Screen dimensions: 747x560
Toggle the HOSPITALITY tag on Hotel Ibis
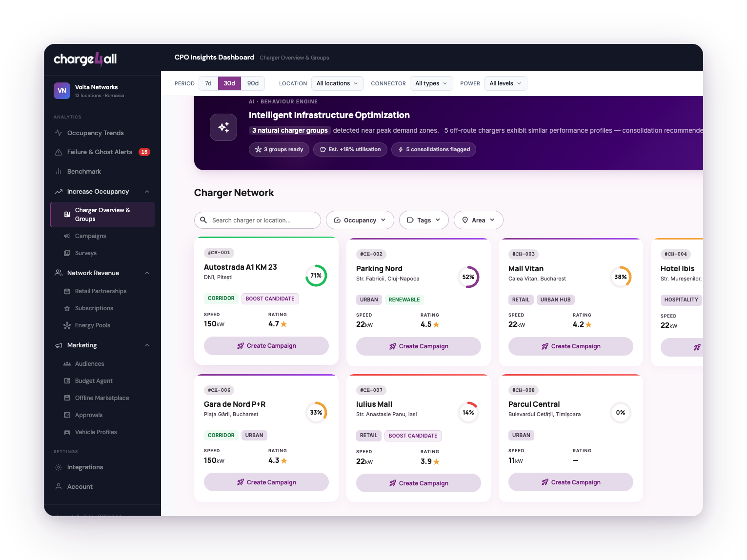pos(681,300)
